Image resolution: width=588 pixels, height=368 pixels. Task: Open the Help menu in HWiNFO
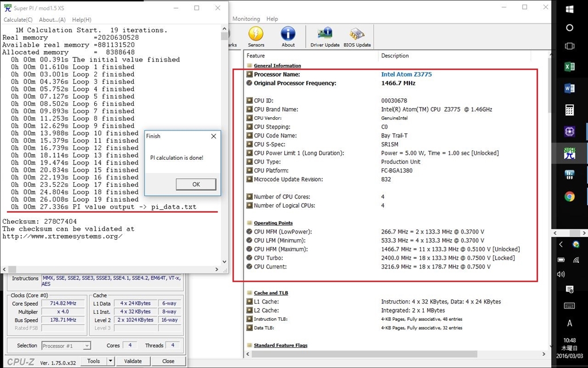point(272,19)
